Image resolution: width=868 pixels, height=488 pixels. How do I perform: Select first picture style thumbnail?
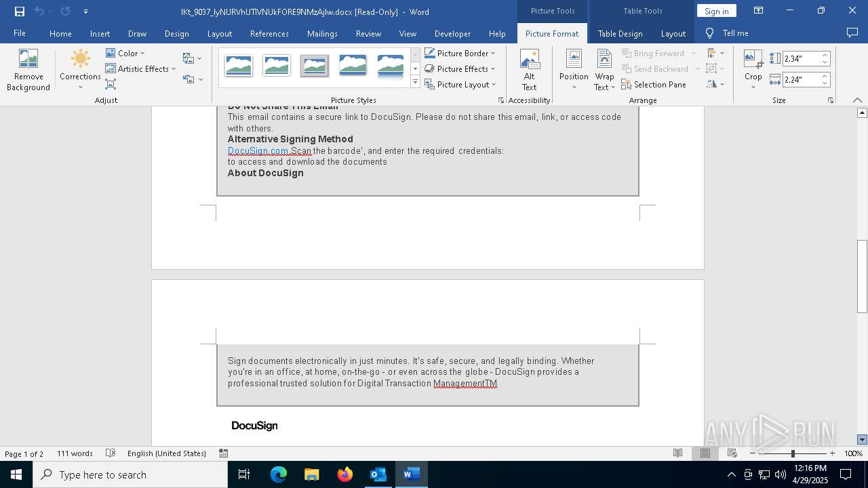(x=239, y=66)
